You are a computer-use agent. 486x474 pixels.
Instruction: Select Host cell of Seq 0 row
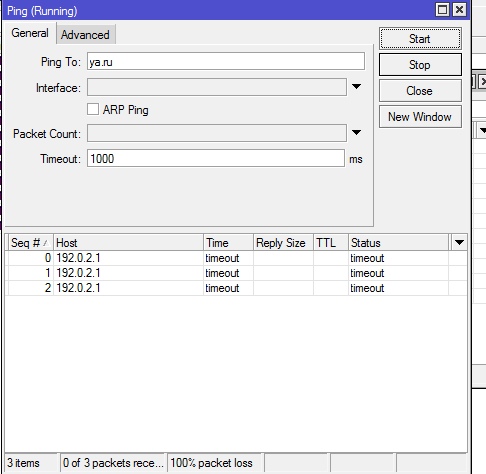128,258
